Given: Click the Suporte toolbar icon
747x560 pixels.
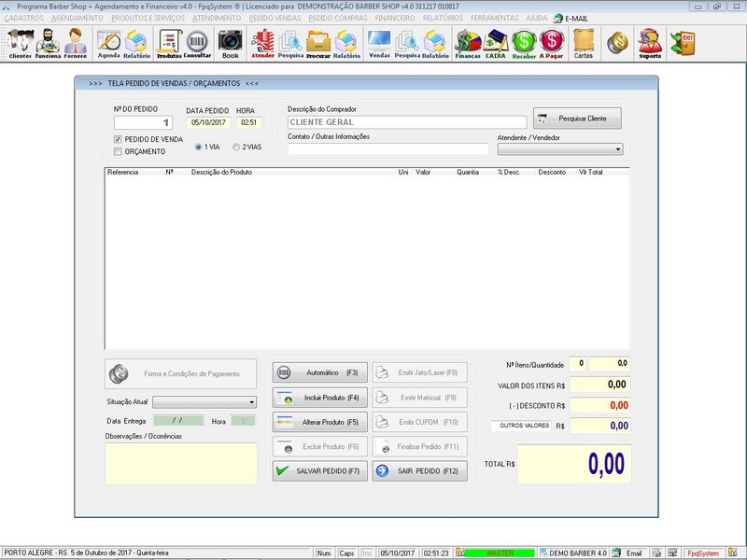Looking at the screenshot, I should click(x=649, y=43).
